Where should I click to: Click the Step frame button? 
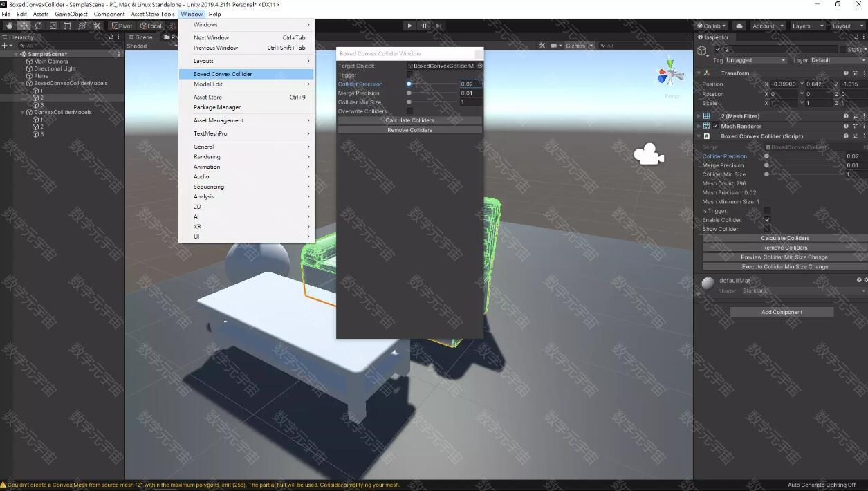[x=438, y=26]
